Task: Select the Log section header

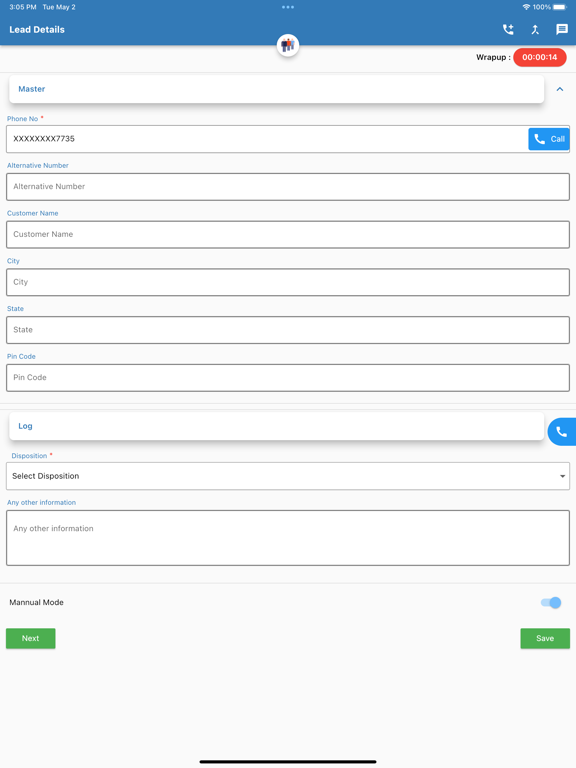Action: click(x=277, y=426)
